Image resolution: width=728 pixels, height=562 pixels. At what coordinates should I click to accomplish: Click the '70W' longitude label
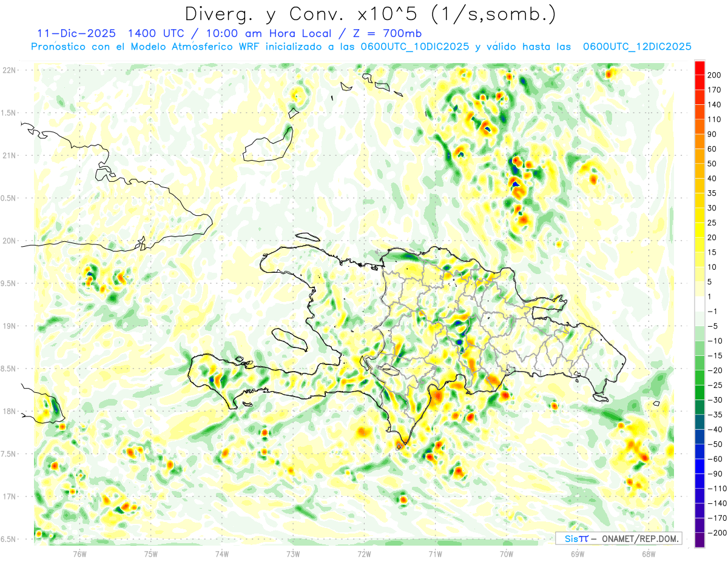coord(507,554)
